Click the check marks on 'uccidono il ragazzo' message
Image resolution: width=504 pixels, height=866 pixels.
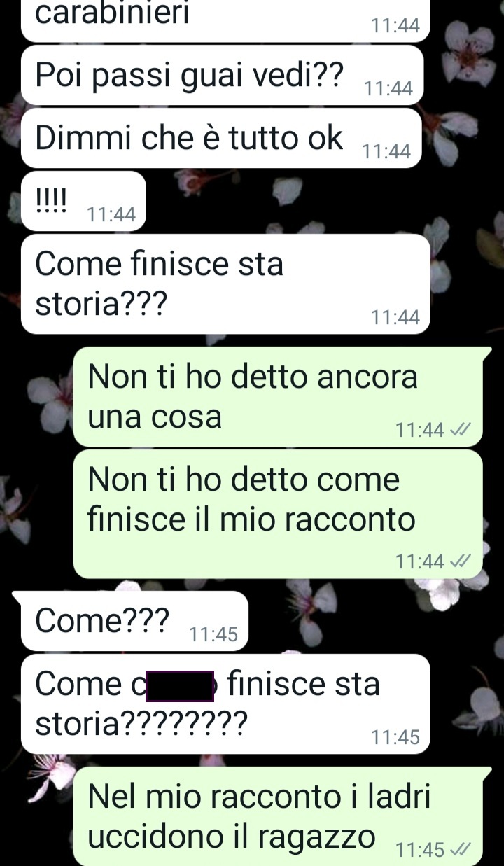461,850
